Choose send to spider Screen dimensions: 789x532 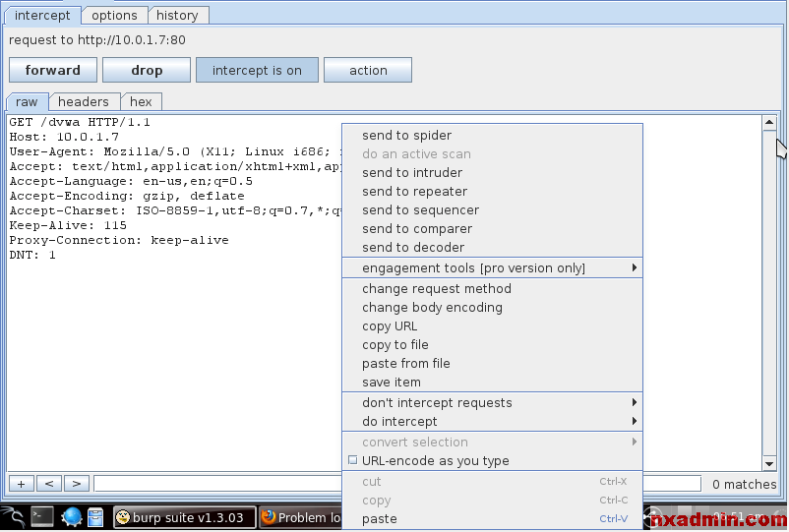point(492,136)
